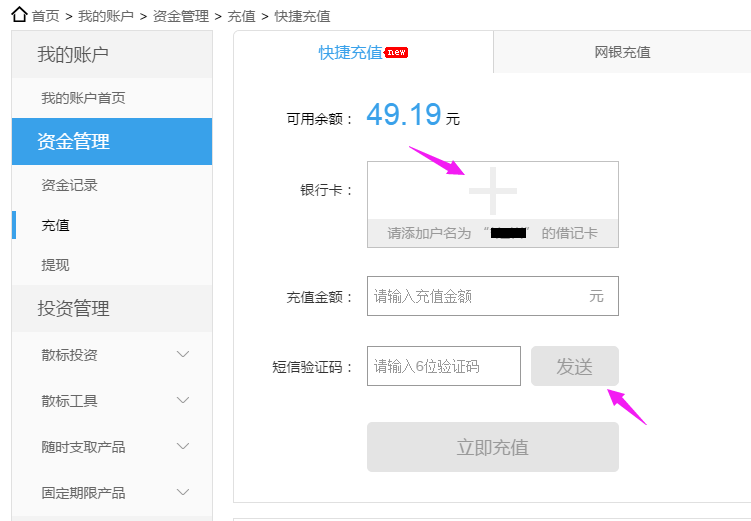Focus the 短信验证码 input field
751x521 pixels.
click(x=444, y=366)
